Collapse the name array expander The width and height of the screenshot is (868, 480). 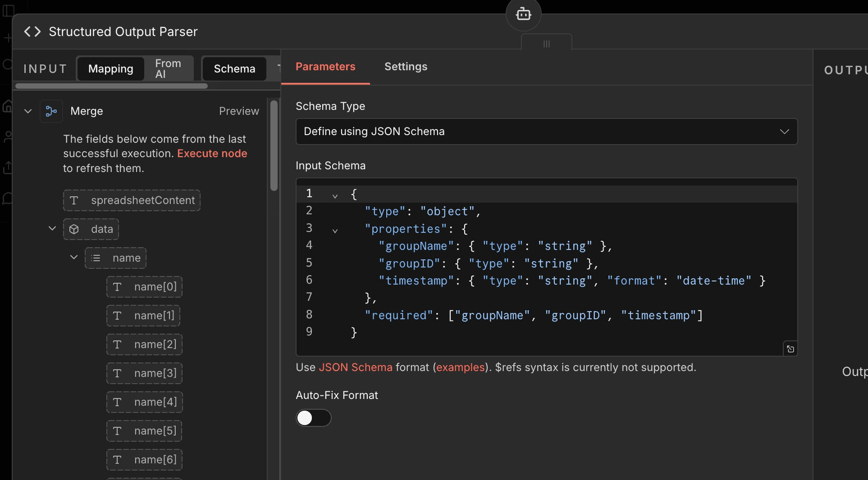73,258
